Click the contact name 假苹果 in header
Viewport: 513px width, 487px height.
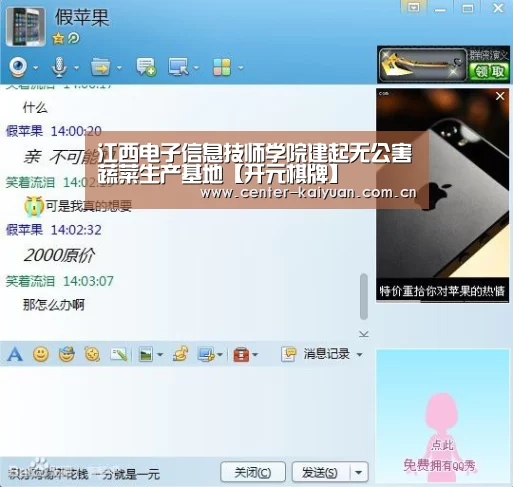[82, 17]
